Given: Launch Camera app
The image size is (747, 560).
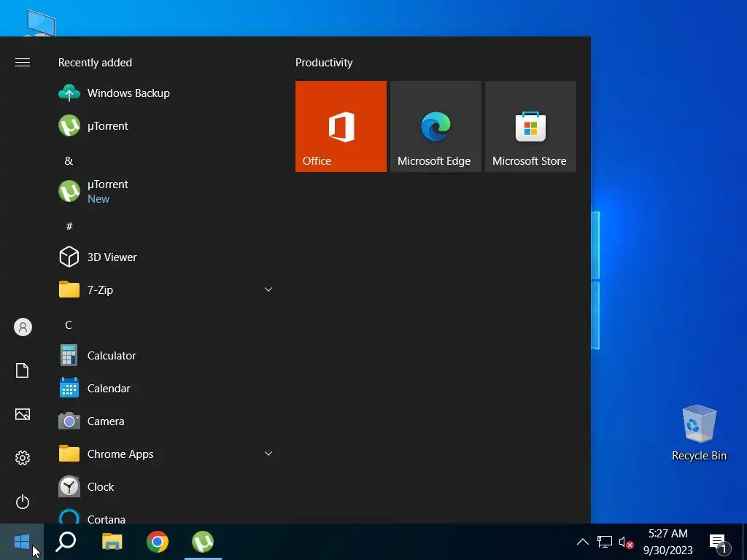Looking at the screenshot, I should point(166,421).
